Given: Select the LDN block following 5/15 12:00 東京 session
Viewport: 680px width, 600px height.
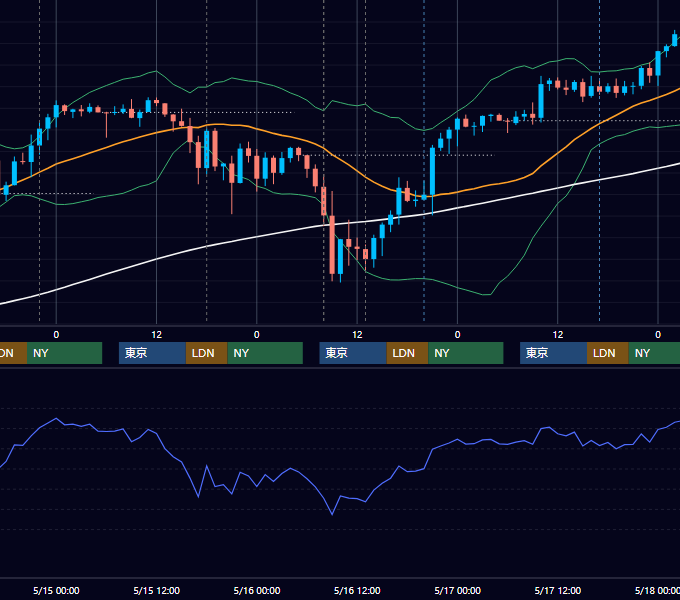Looking at the screenshot, I should coord(206,353).
